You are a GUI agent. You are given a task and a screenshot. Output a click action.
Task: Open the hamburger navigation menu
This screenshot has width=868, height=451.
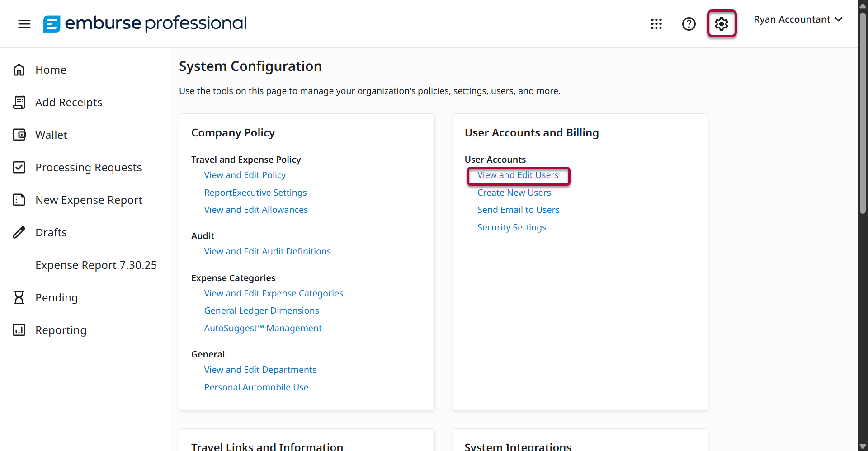coord(24,24)
